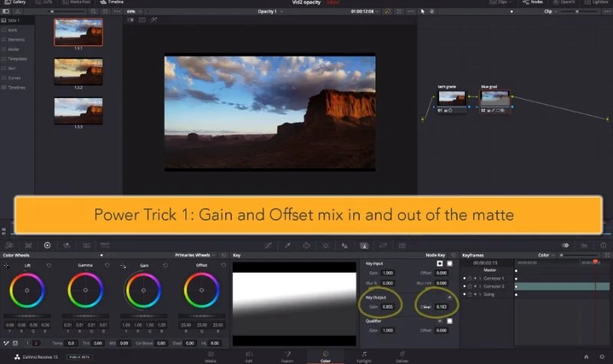
Task: Click the Key Output Gain value field
Action: [x=388, y=307]
